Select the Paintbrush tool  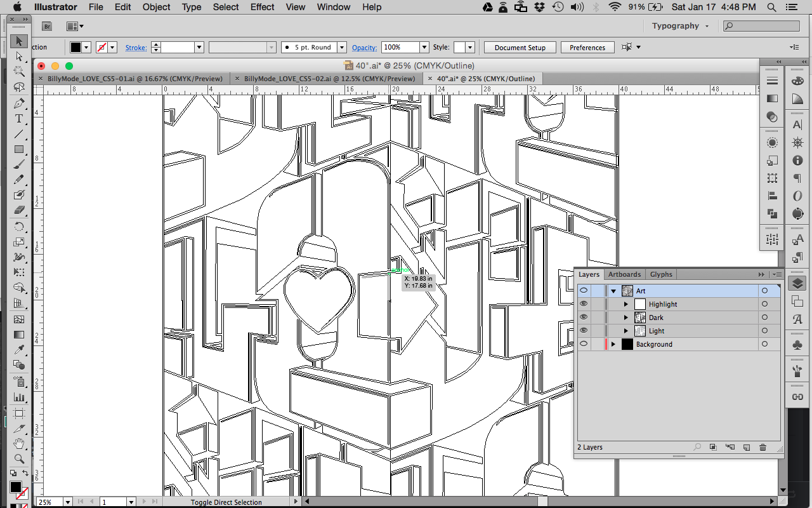coord(18,164)
